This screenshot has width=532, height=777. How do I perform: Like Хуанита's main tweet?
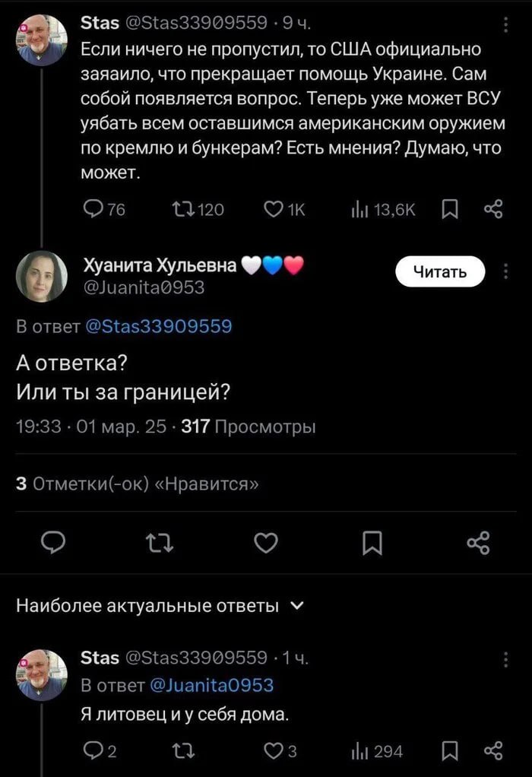point(264,541)
